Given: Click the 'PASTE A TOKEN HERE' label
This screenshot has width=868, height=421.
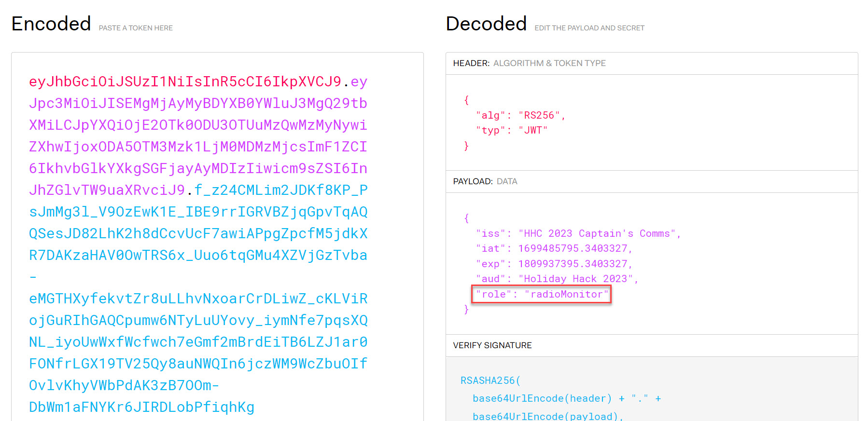Looking at the screenshot, I should tap(136, 28).
